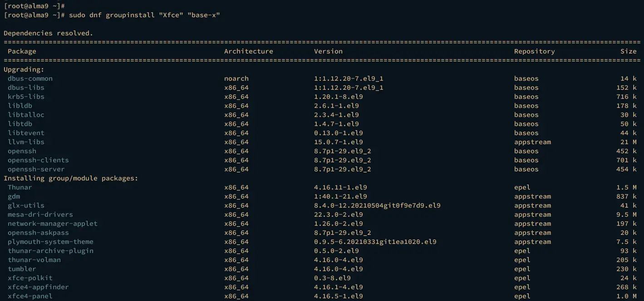Select the 'epel' repository in tumbler row

click(x=522, y=269)
